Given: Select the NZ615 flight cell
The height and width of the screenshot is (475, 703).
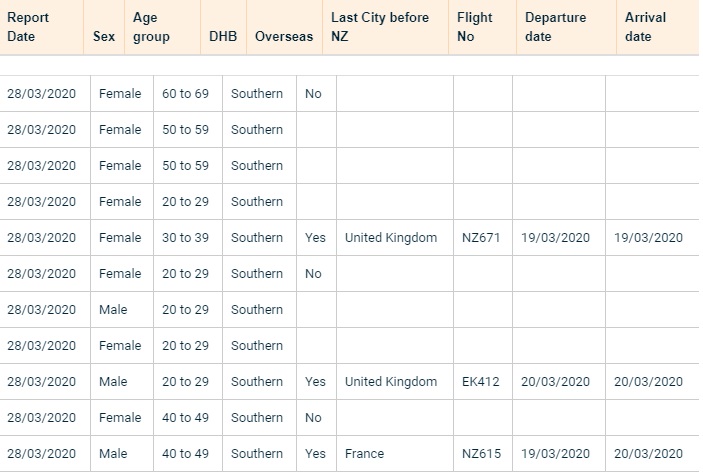Looking at the screenshot, I should pos(482,453).
